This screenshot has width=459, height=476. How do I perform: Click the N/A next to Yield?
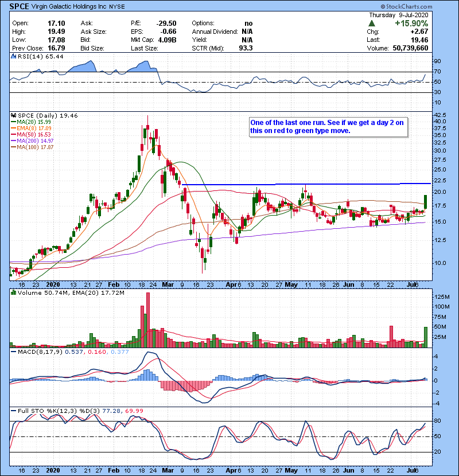click(247, 40)
